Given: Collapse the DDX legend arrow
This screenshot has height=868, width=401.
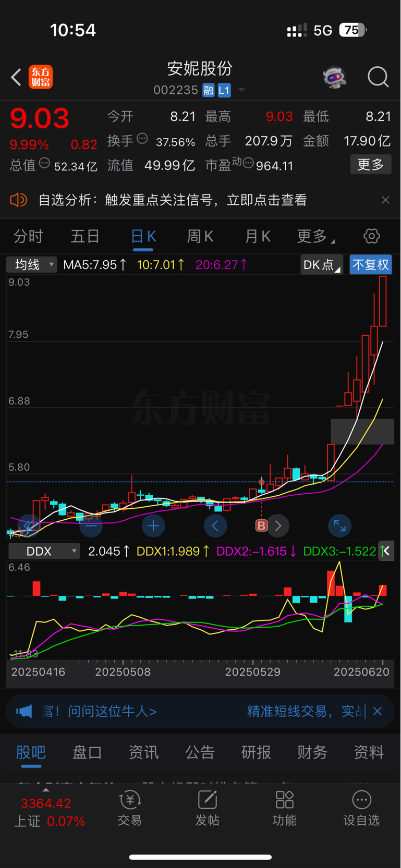Looking at the screenshot, I should 386,551.
